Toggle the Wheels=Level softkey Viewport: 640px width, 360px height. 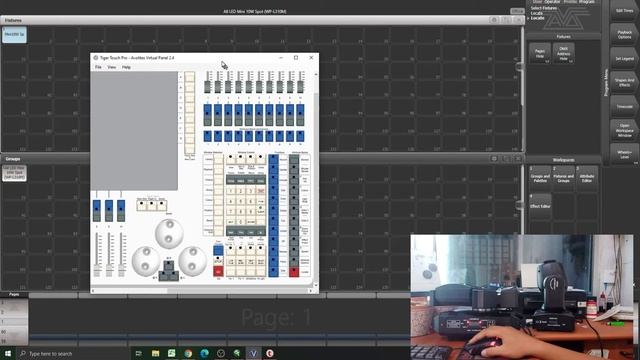click(x=624, y=154)
